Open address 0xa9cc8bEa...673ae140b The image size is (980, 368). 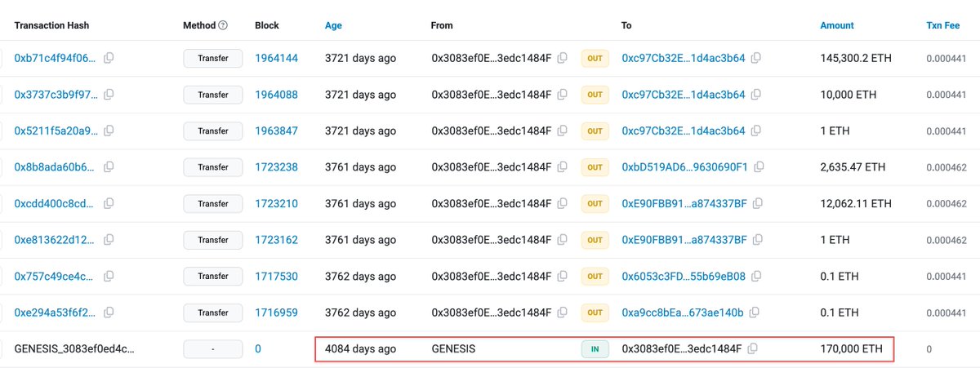pos(683,313)
